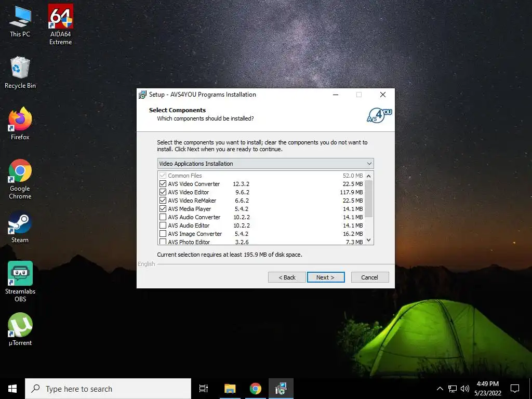This screenshot has height=399, width=532.
Task: Check AVS Audio Editor component
Action: [163, 225]
